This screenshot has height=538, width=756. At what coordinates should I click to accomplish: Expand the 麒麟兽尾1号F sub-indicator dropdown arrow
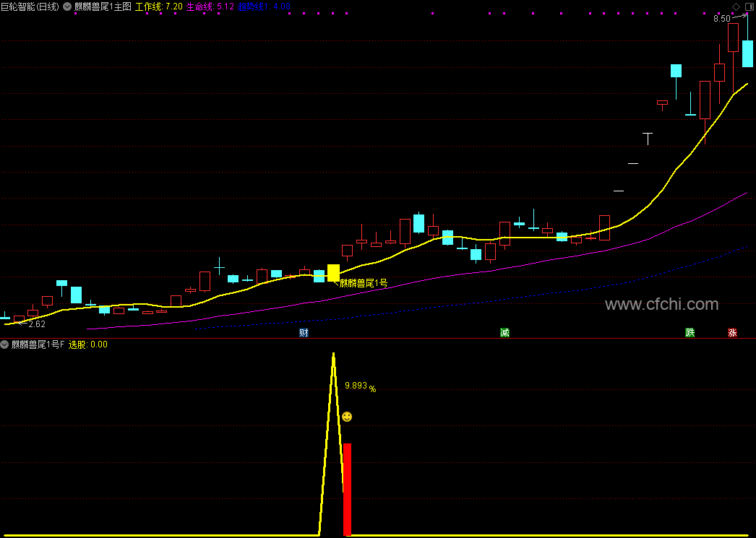coord(5,344)
